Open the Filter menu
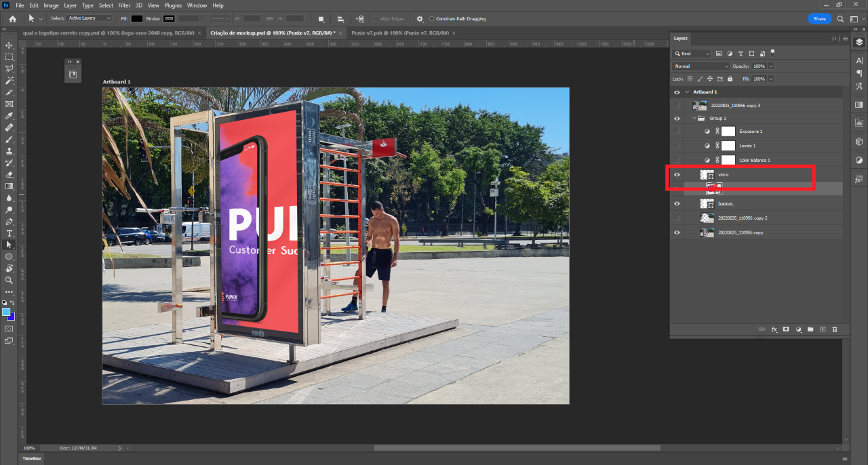This screenshot has width=868, height=465. pos(123,5)
